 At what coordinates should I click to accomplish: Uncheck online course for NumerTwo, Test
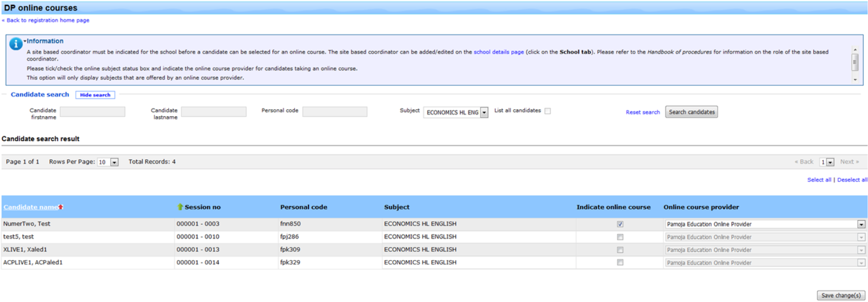pyautogui.click(x=620, y=224)
